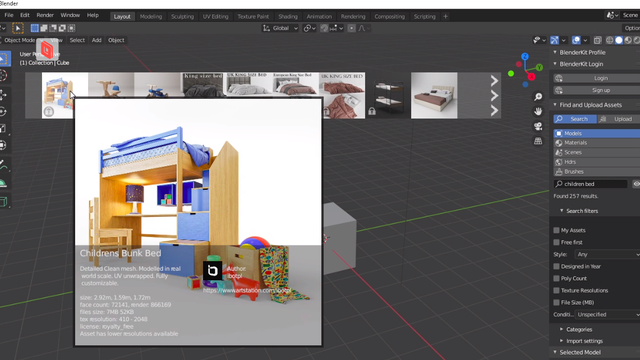This screenshot has width=640, height=360.
Task: Select the Annotate tool in left toolbar
Action: tap(3, 164)
